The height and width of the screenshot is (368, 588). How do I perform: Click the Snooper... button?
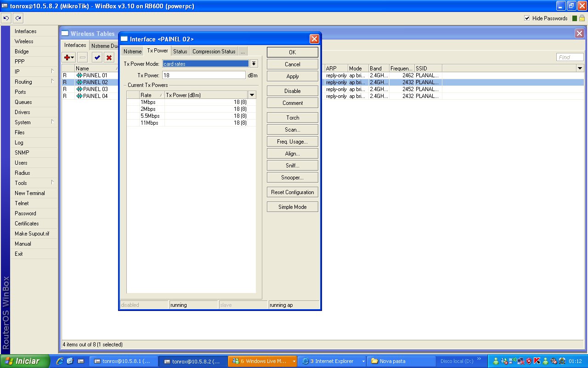[293, 177]
